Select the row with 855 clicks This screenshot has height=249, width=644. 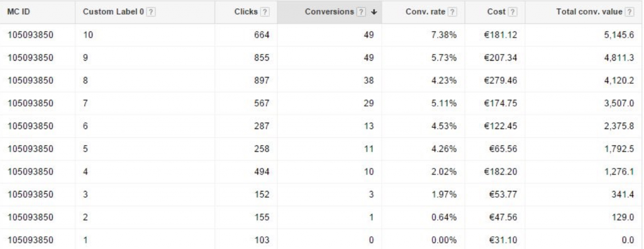pos(322,58)
